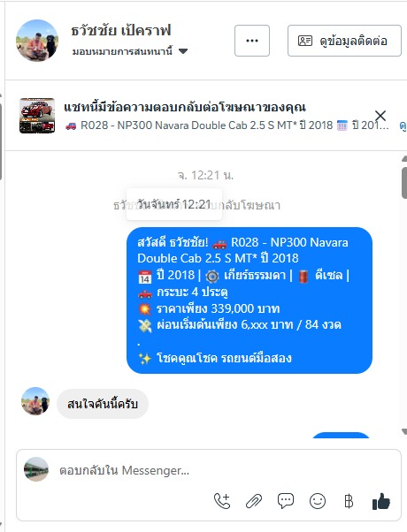The image size is (407, 532).
Task: Start a call with the phone-plus icon
Action: pos(222,501)
